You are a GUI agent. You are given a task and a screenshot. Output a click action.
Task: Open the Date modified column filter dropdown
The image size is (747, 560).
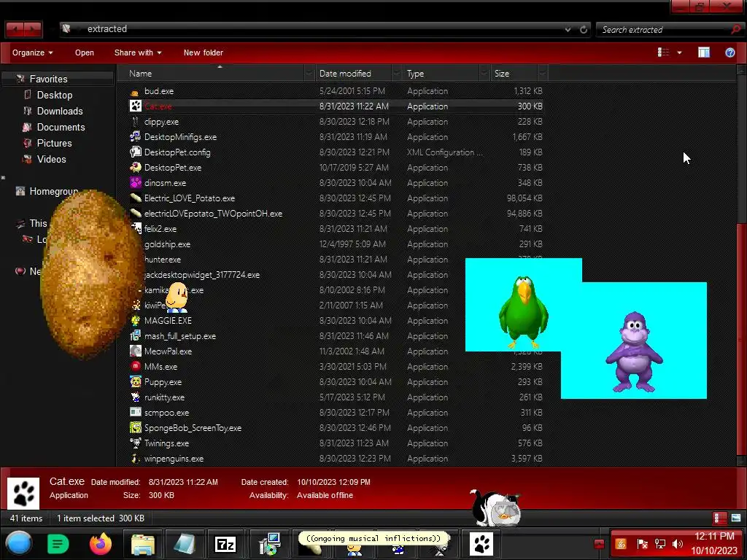click(396, 74)
